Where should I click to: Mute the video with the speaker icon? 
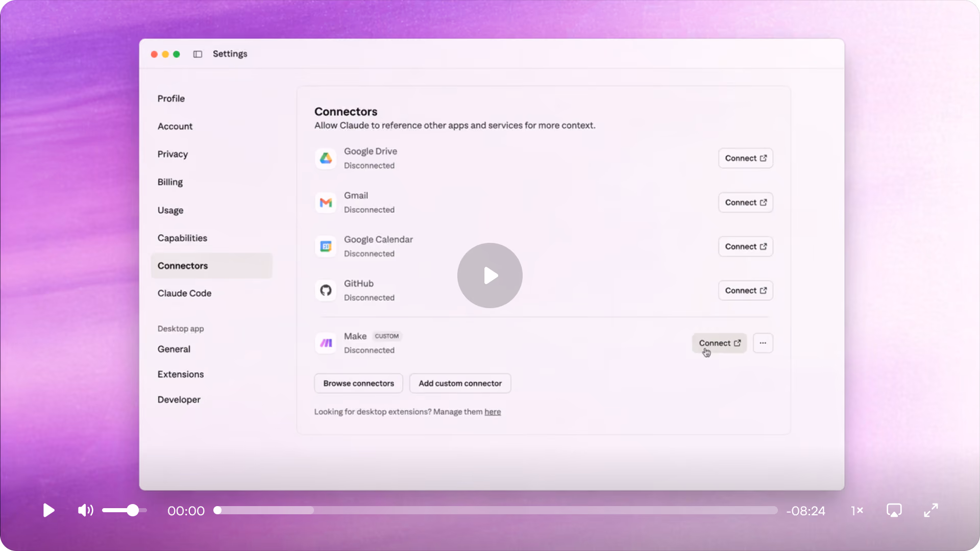(x=85, y=510)
